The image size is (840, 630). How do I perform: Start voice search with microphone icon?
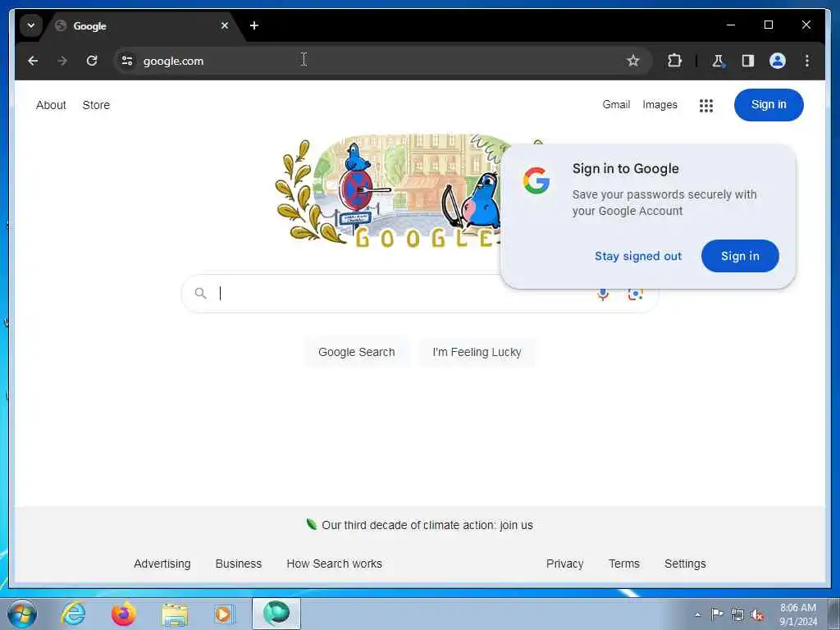coord(603,294)
